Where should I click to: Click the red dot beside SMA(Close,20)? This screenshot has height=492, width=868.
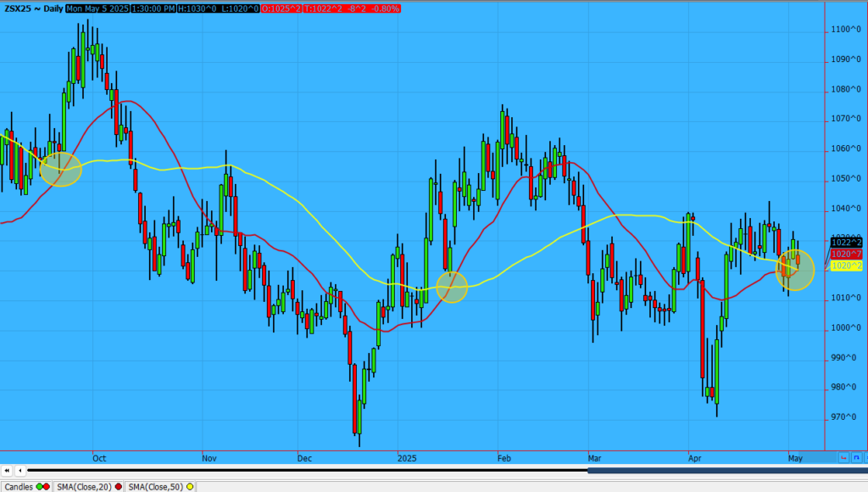click(120, 486)
